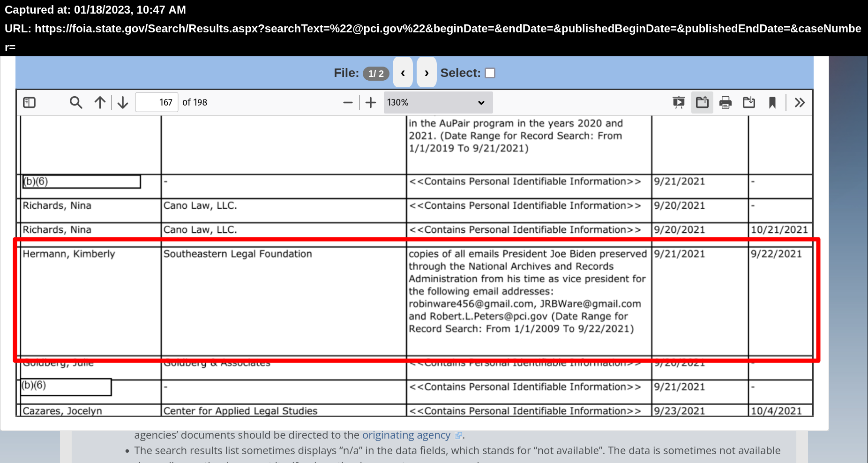Expand the additional tools menu

click(800, 102)
